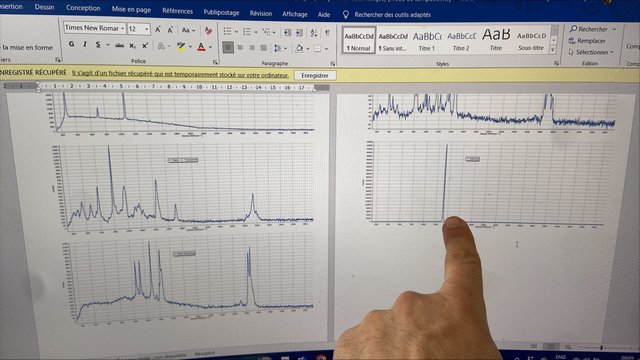The width and height of the screenshot is (640, 360).
Task: Align text to the left
Action: (228, 48)
